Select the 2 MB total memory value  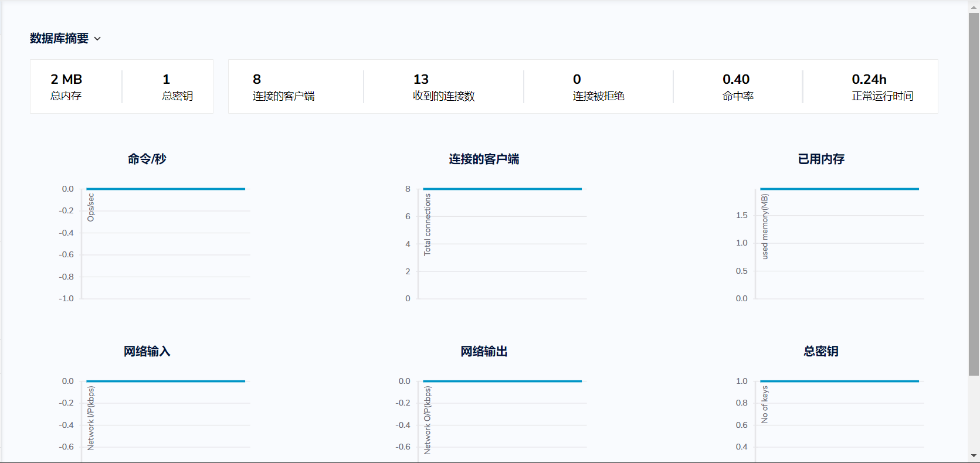pos(66,79)
